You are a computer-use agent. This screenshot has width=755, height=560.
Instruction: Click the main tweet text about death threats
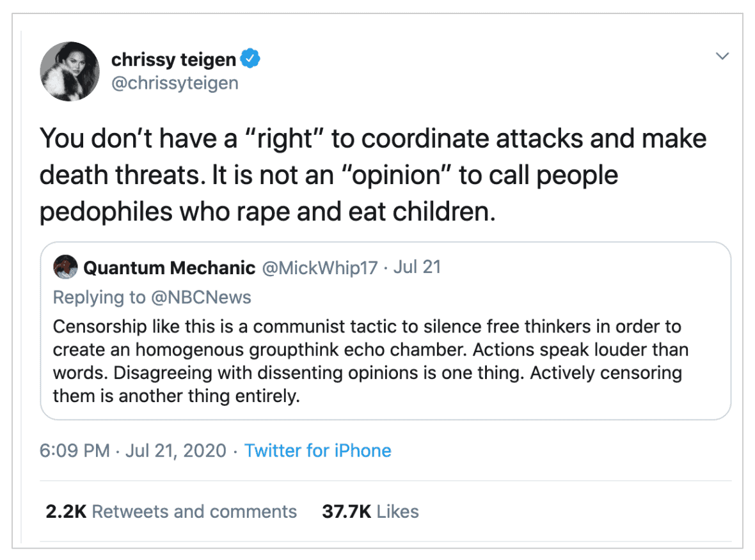tap(373, 175)
